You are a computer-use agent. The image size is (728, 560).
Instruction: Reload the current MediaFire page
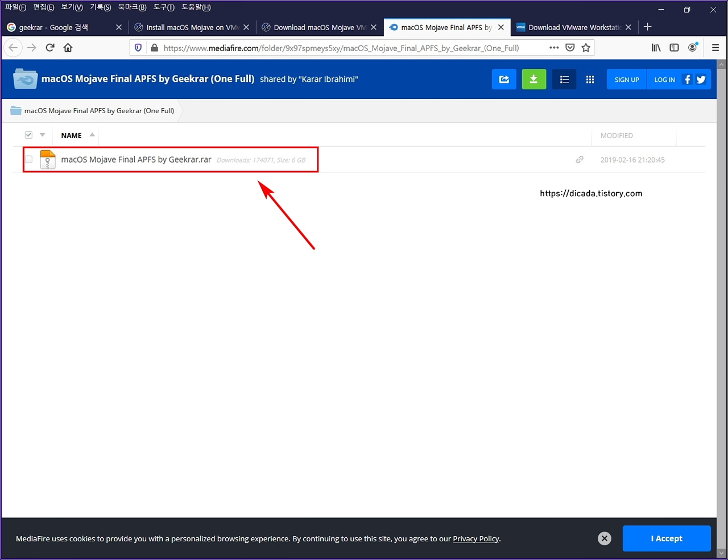50,48
